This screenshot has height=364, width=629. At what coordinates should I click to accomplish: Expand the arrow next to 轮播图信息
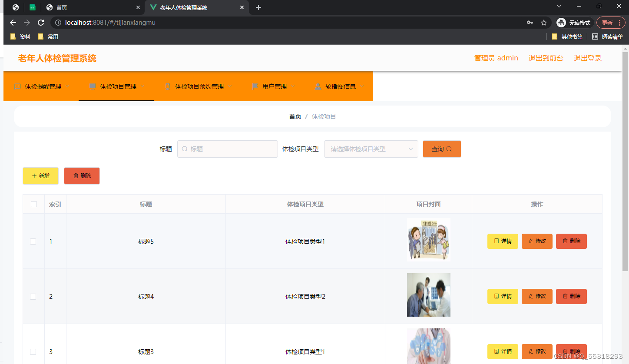[x=362, y=86]
